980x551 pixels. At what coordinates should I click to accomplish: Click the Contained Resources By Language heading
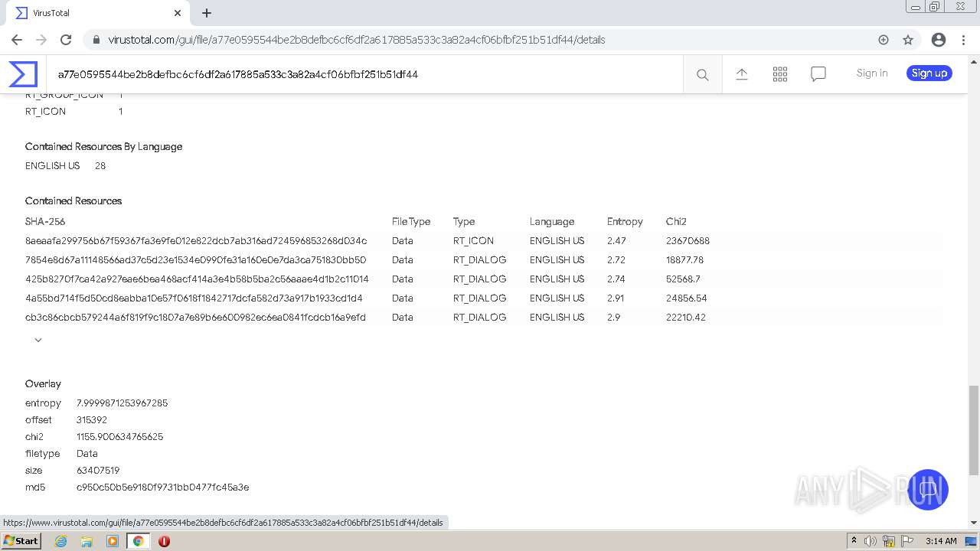(103, 146)
